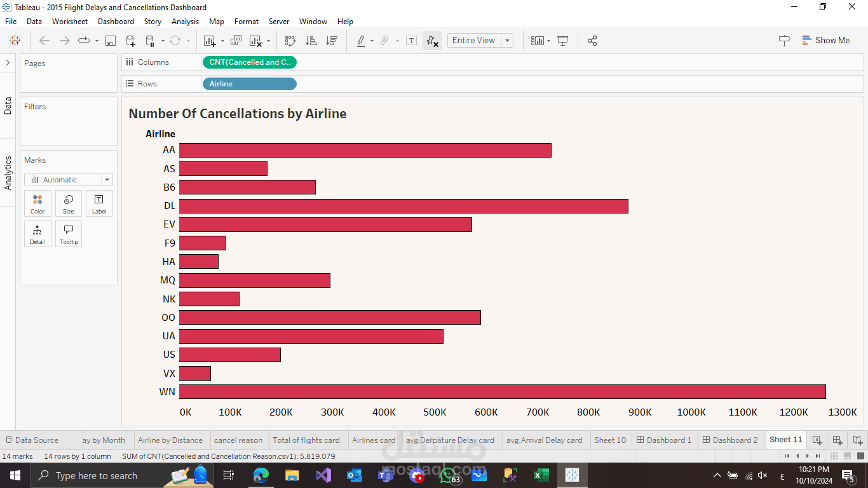Toggle the Show Me panel
This screenshot has width=868, height=488.
(x=825, y=40)
